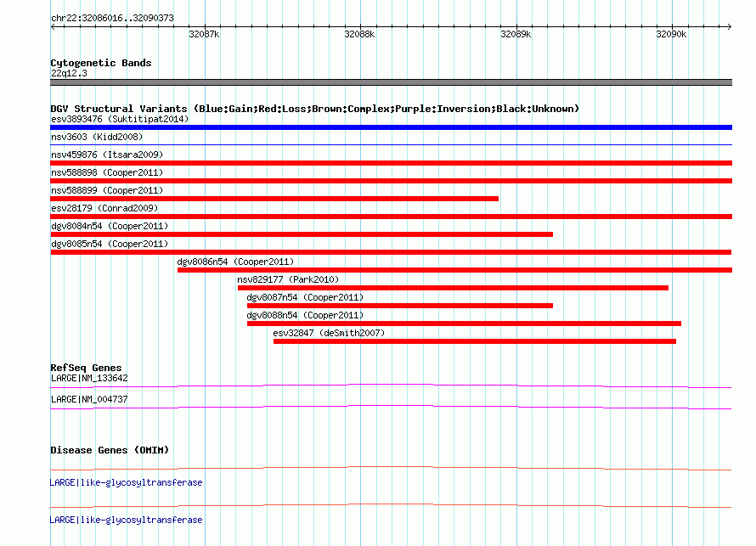Viewport: 756px width, 546px height.
Task: Click the Disease Genes (OMIM) track title
Action: (110, 450)
